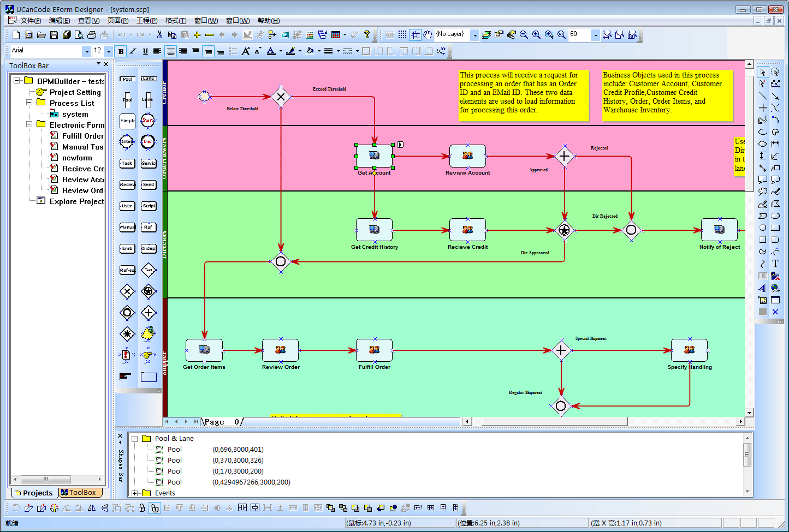Open the Arial font name dropdown
The height and width of the screenshot is (532, 789).
[x=86, y=51]
